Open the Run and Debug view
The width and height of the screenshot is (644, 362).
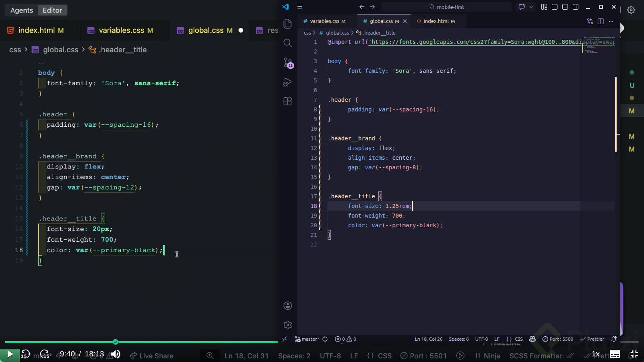coord(287,82)
